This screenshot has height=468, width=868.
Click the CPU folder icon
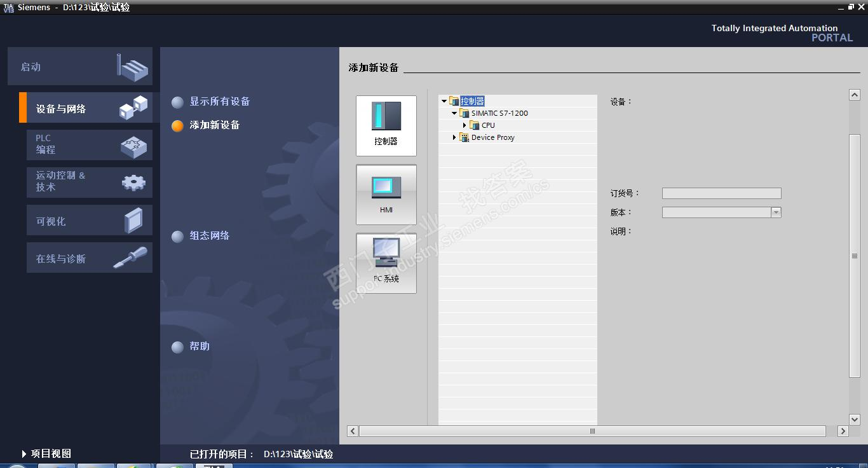[475, 125]
